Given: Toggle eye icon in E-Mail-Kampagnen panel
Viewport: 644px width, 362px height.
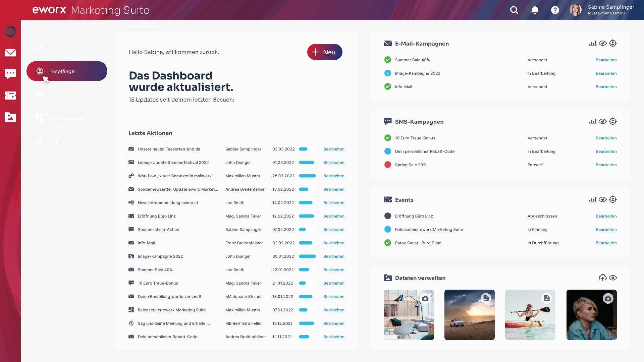Looking at the screenshot, I should click(x=603, y=44).
